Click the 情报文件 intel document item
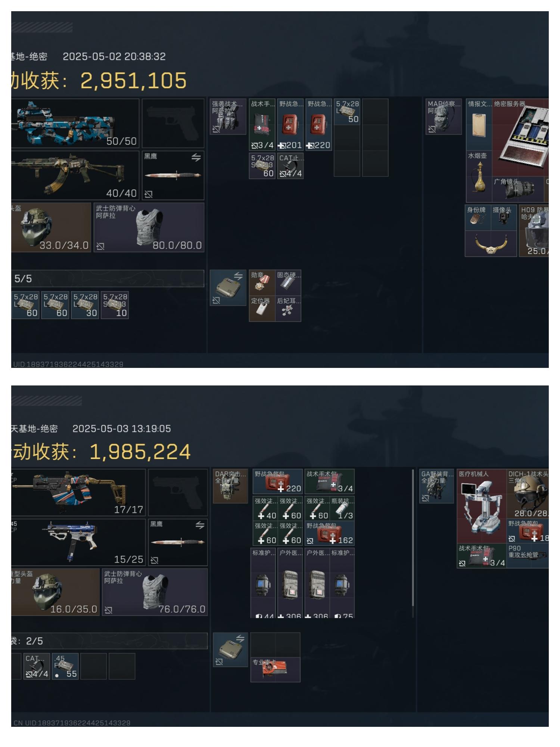560x747 pixels. click(479, 124)
